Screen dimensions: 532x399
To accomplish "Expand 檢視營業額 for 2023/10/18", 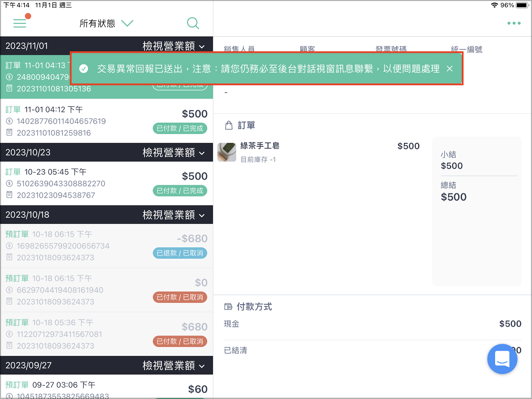I will pos(174,215).
